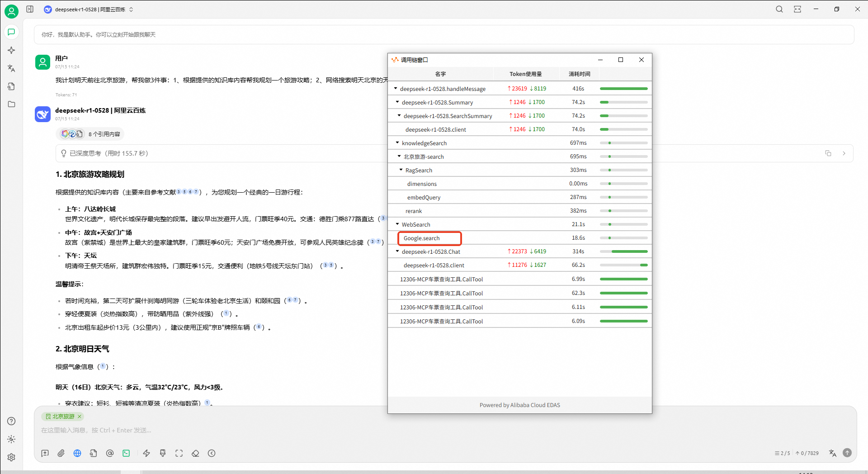This screenshot has height=474, width=868.
Task: Collapse the knowledgeSearch tree row
Action: click(x=397, y=143)
